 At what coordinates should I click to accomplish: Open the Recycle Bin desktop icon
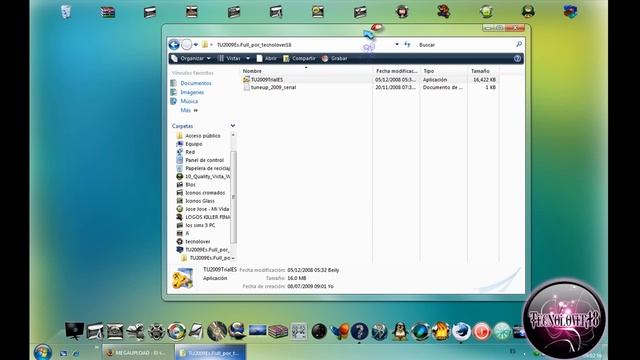[66, 12]
